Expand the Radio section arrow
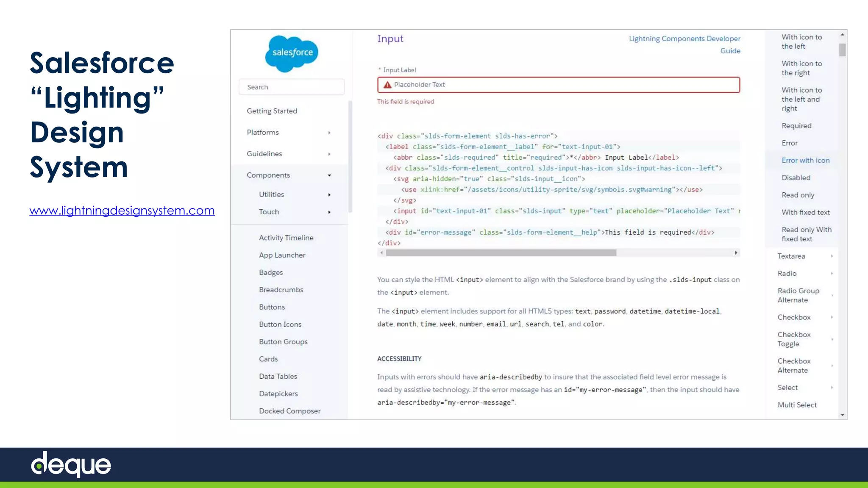This screenshot has width=868, height=488. pos(832,273)
